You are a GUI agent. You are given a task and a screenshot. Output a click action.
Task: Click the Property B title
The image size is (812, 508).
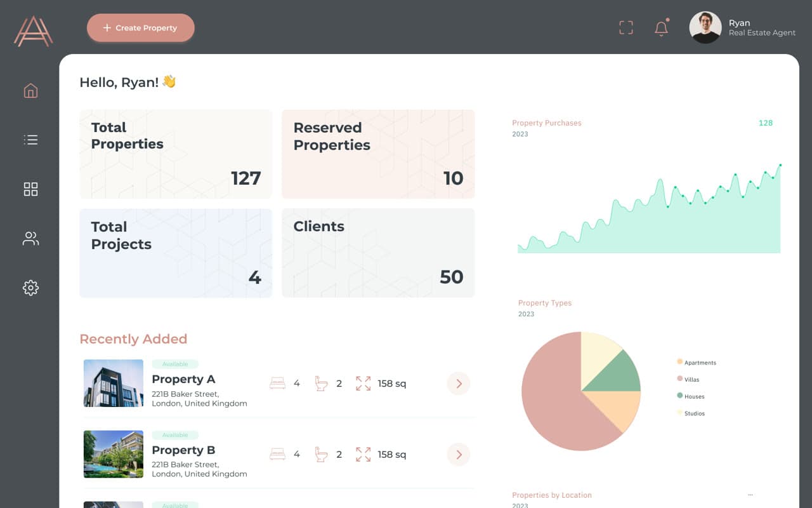(x=183, y=450)
